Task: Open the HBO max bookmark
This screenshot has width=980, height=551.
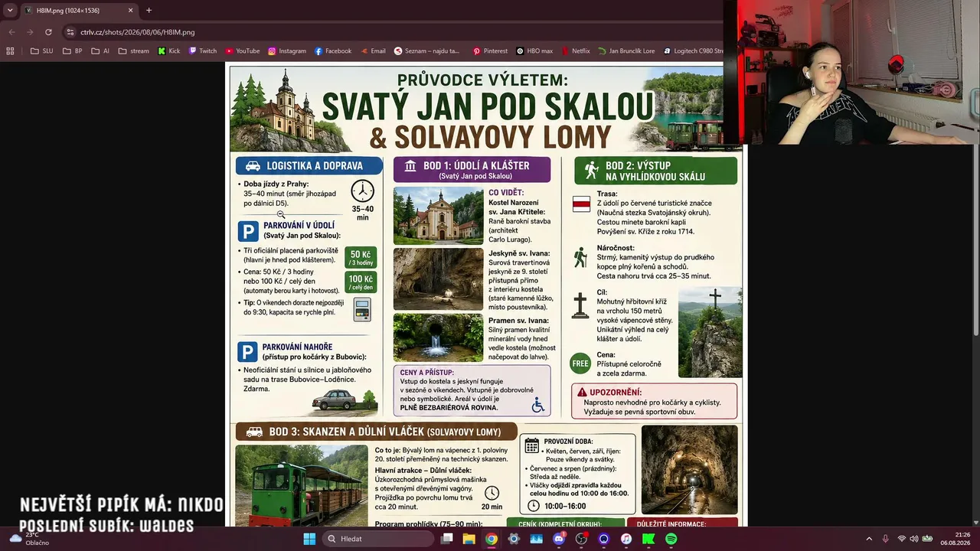Action: coord(534,51)
